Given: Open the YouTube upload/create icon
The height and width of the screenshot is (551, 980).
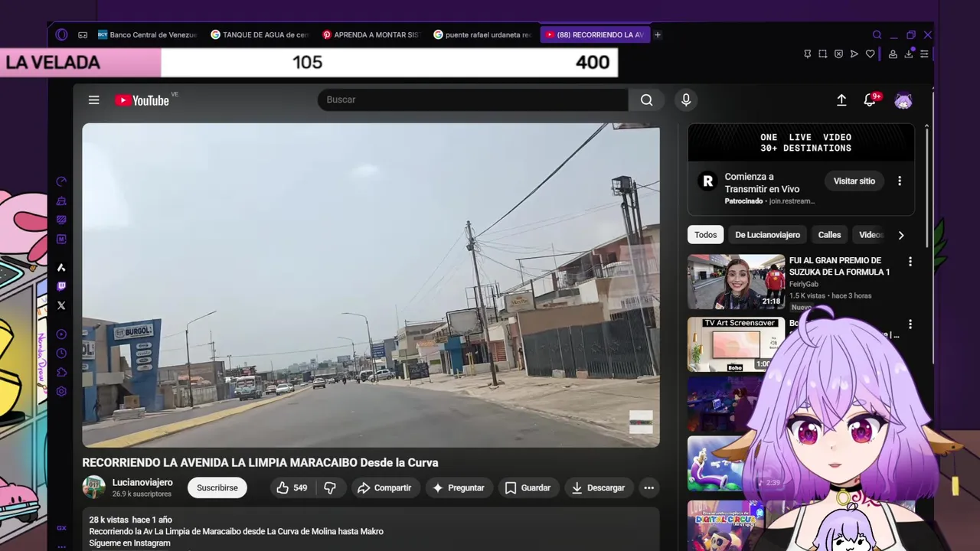Looking at the screenshot, I should coord(841,100).
